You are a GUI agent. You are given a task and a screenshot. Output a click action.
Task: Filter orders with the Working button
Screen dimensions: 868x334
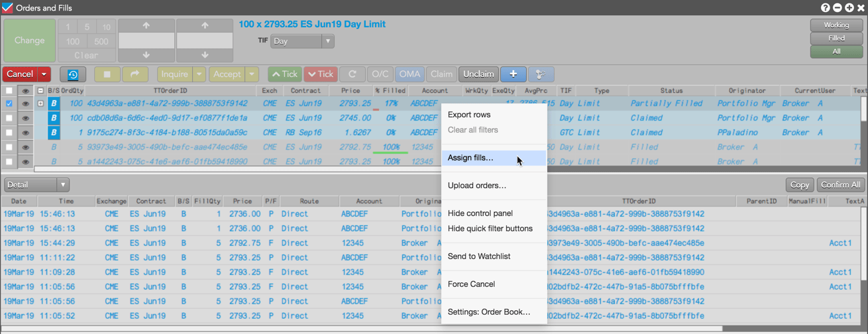tap(836, 25)
